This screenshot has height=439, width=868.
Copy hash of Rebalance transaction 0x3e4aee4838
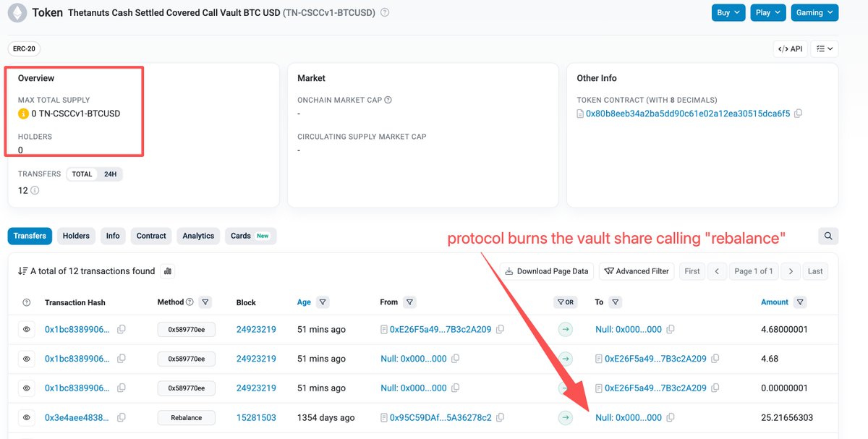point(122,417)
